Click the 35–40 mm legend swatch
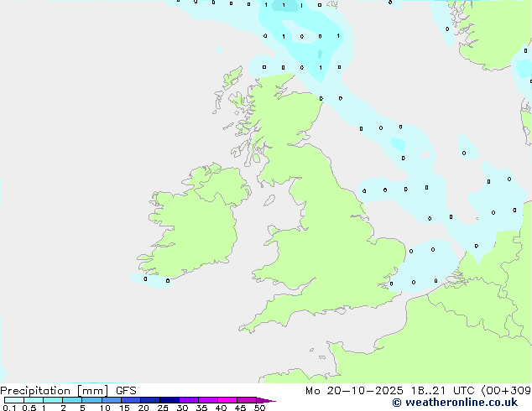 207,400
